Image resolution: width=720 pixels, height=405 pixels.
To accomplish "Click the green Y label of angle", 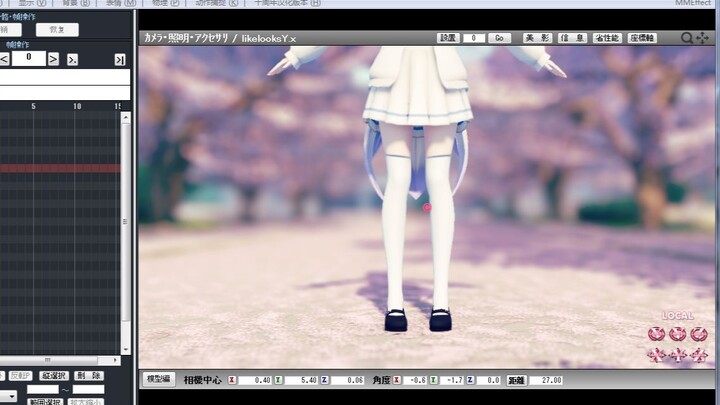I will point(433,380).
